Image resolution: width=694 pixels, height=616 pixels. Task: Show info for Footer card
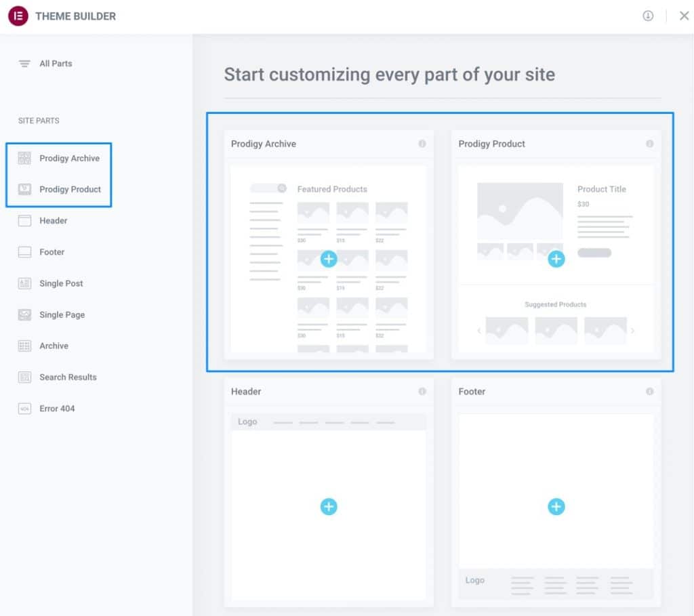tap(650, 392)
